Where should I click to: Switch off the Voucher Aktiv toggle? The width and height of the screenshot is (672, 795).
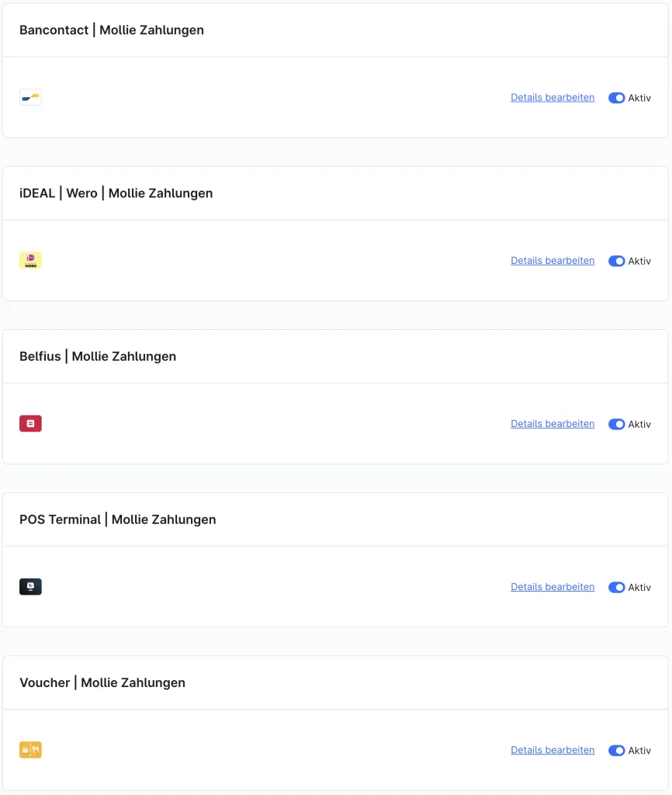(616, 751)
